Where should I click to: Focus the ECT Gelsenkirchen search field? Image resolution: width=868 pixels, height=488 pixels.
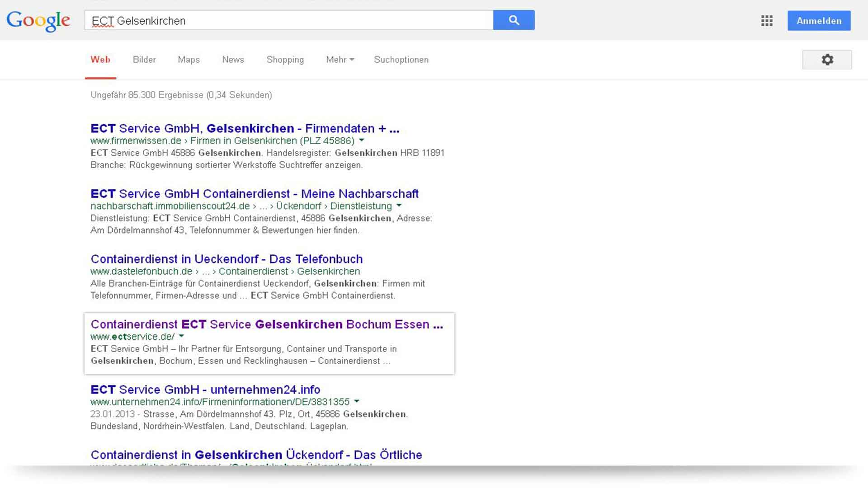(289, 20)
